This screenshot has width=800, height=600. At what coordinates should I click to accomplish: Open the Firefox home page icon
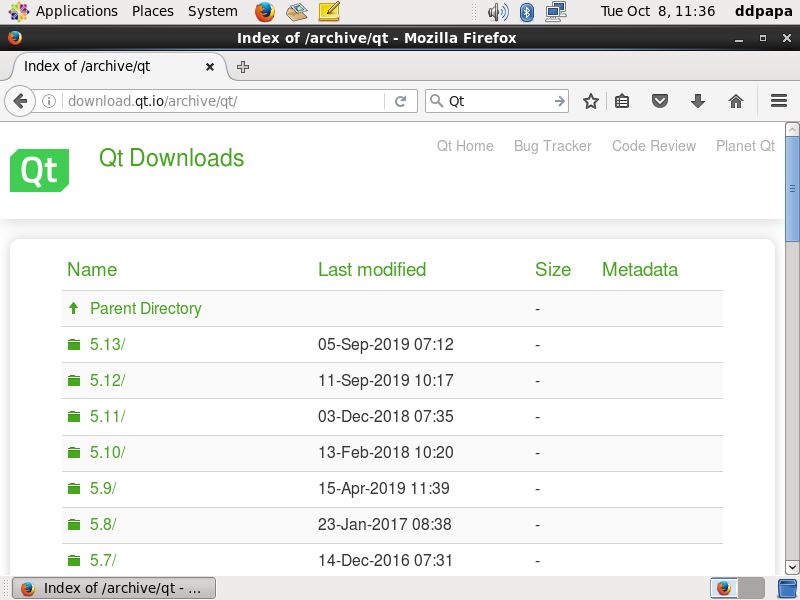tap(735, 101)
